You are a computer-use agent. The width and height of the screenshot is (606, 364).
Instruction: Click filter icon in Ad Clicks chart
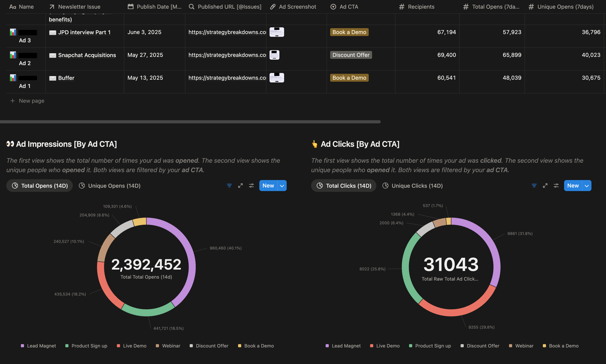(x=534, y=186)
